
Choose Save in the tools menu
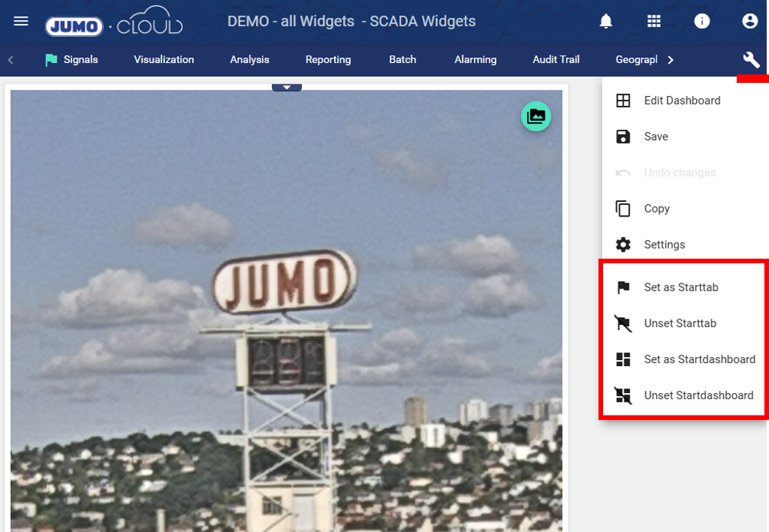pos(655,137)
